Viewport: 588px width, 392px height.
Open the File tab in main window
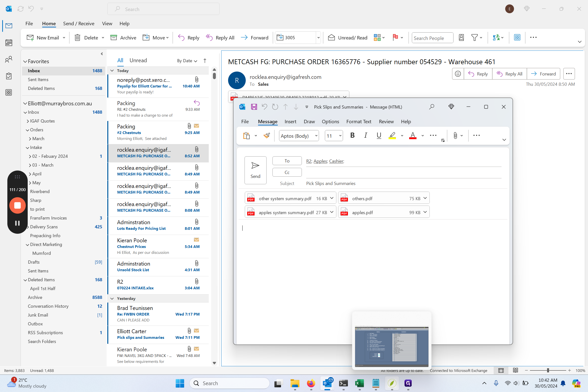tap(29, 24)
